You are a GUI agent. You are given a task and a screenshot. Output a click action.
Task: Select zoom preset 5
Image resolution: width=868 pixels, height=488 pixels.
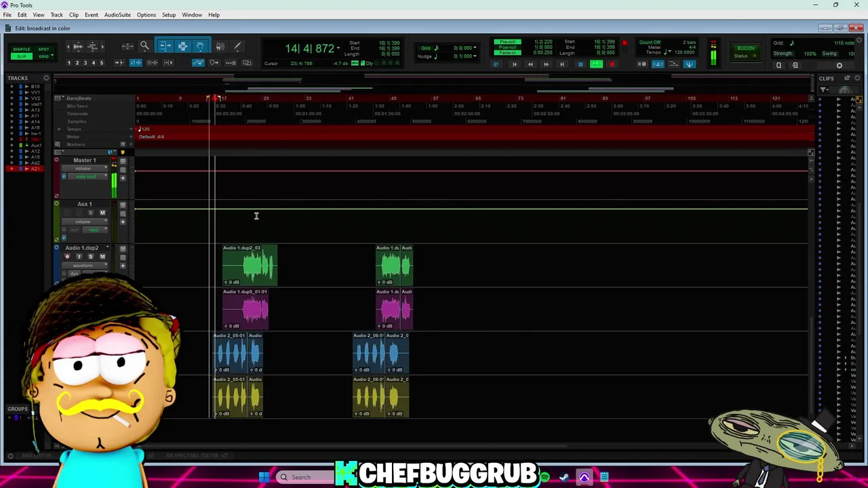click(102, 63)
